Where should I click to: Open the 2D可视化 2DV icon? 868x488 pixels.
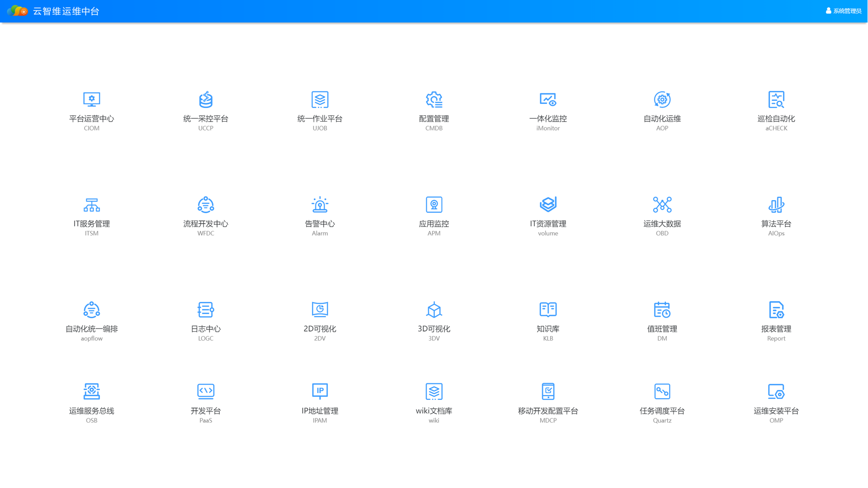pos(320,310)
